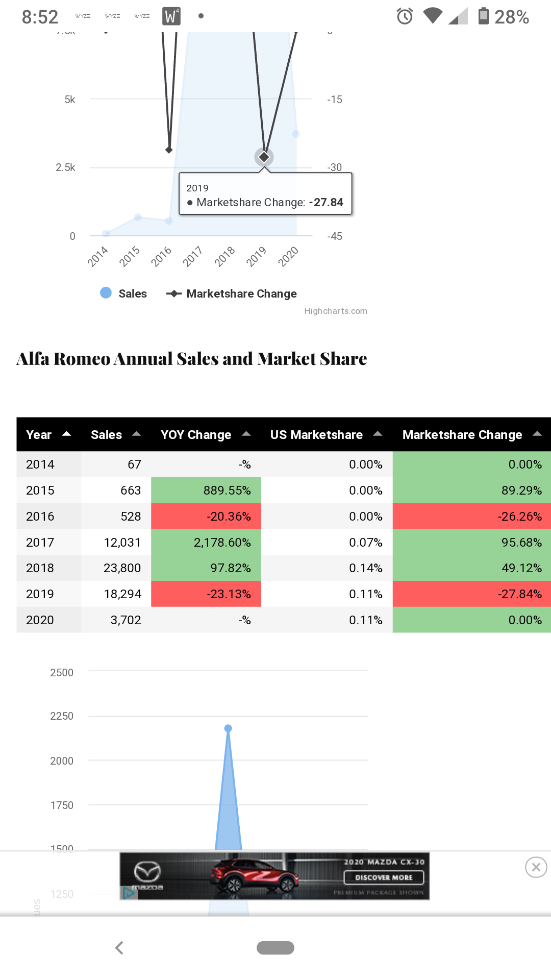Open the AdChoices info icon

coord(129,893)
